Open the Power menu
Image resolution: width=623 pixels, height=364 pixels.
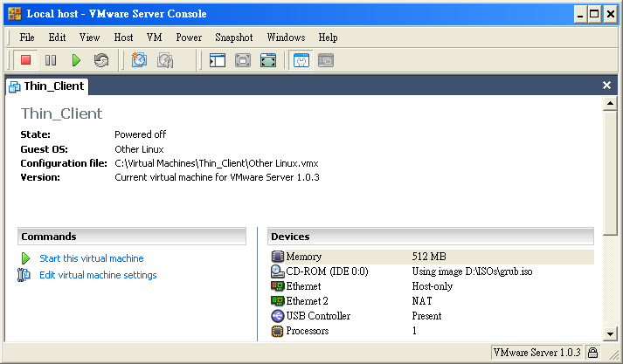pyautogui.click(x=189, y=38)
